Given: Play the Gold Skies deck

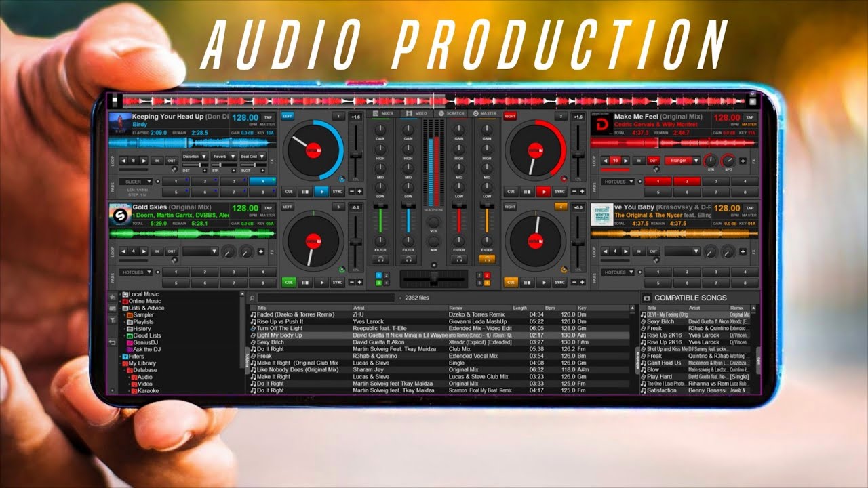Looking at the screenshot, I should pos(321,282).
